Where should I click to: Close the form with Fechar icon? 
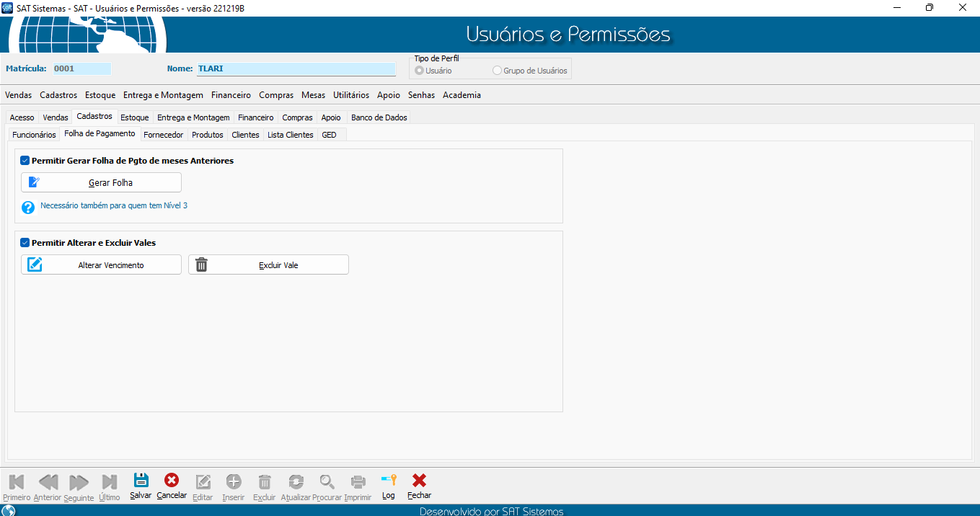tap(419, 481)
